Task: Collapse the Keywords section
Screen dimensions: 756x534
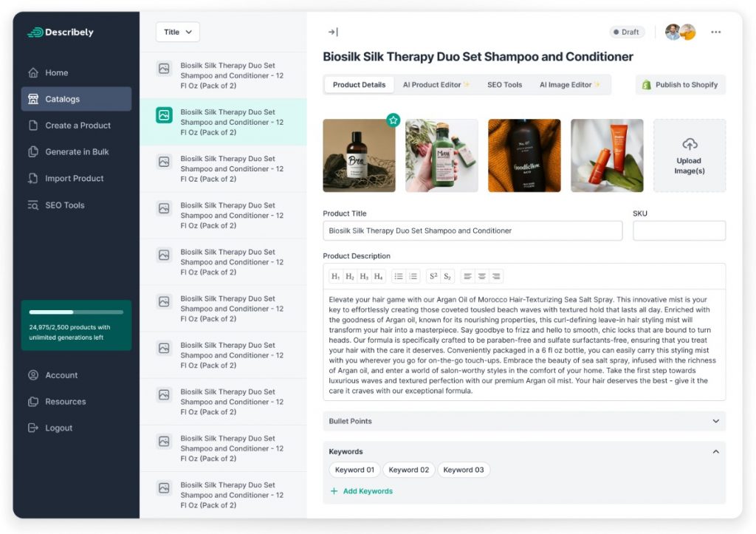Action: (x=715, y=451)
